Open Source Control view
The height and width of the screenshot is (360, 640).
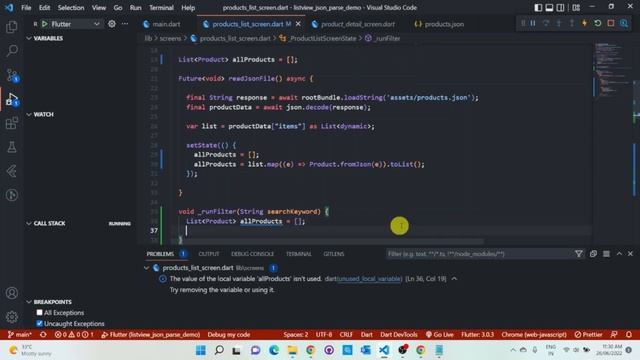(12, 75)
